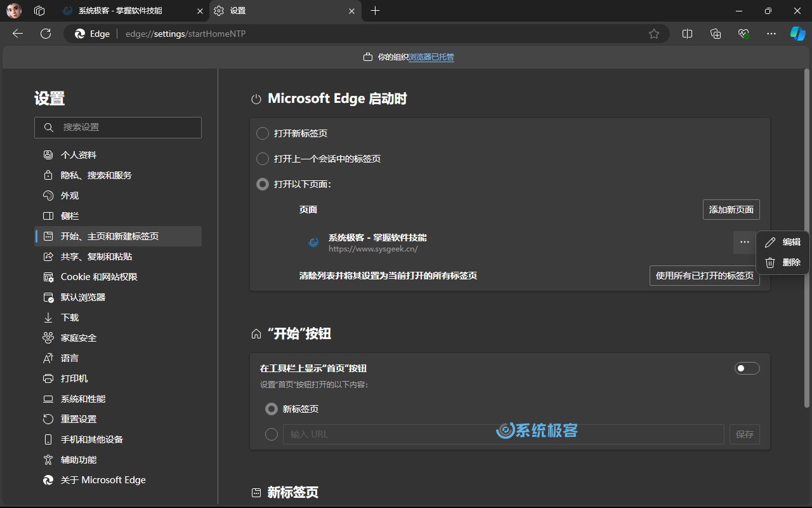Refresh the page with reload icon
This screenshot has width=812, height=508.
[46, 34]
